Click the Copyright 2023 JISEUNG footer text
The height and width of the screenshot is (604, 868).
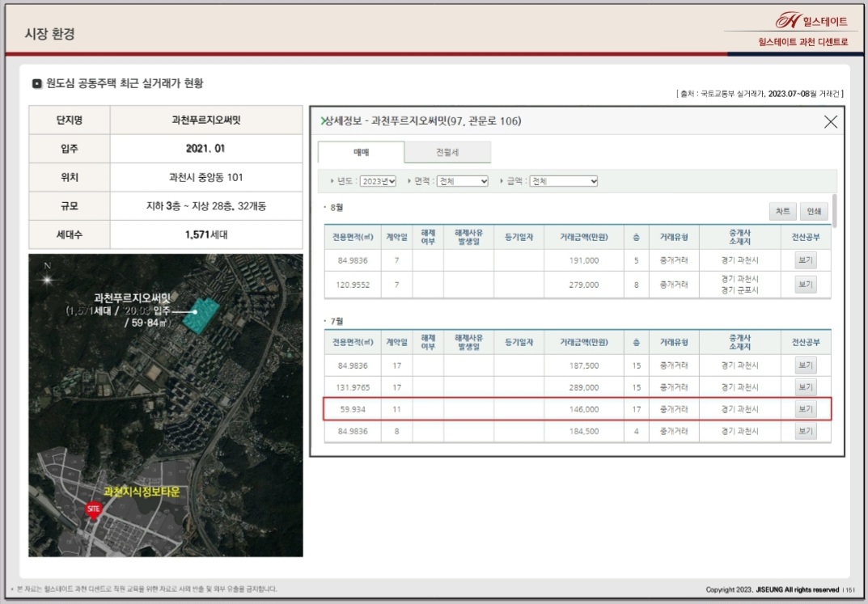[x=773, y=589]
